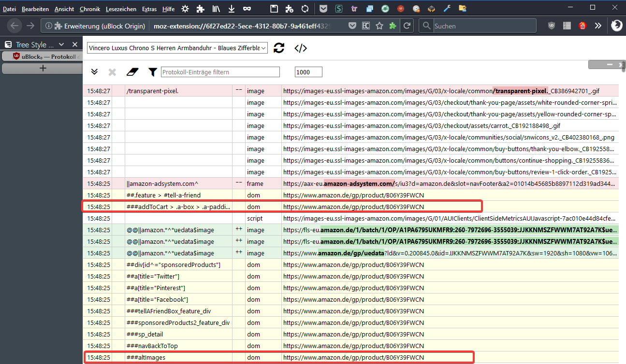Open the tab selector dropdown showing Vincero Luxus Chrono
626x364 pixels.
[x=177, y=48]
